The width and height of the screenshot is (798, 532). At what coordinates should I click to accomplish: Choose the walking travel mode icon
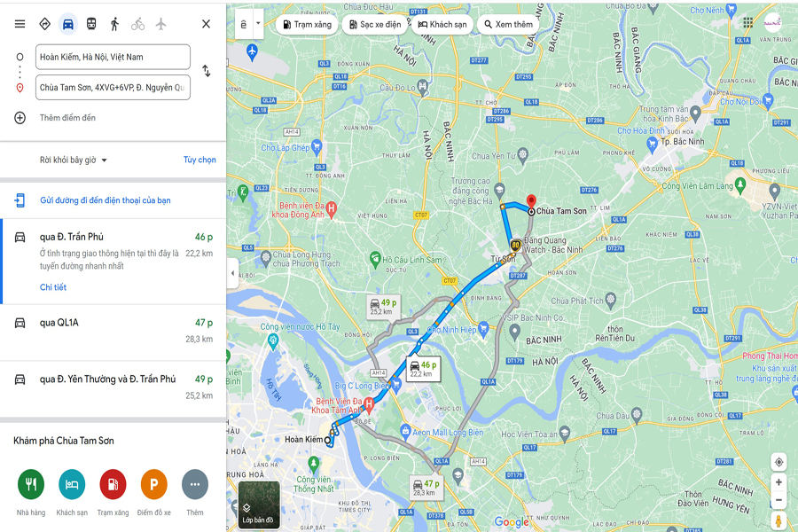114,24
